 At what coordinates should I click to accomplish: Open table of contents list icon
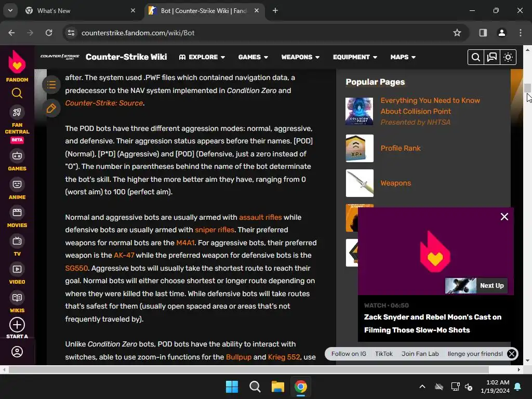(51, 85)
